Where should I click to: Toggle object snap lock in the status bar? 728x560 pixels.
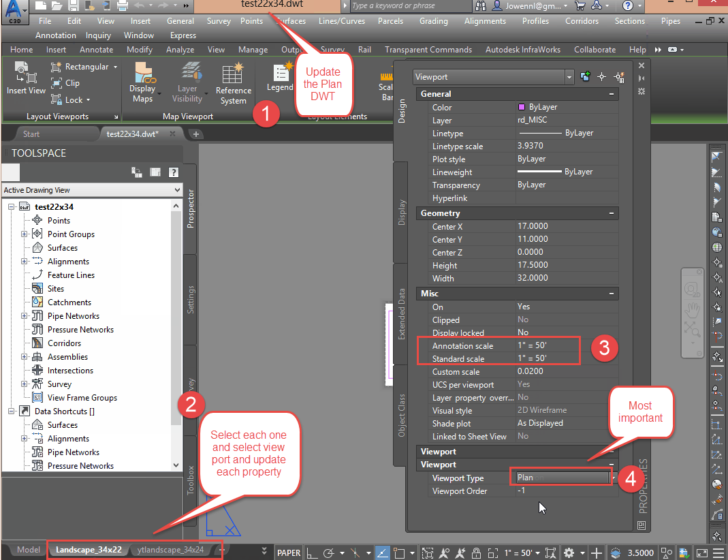[476, 553]
